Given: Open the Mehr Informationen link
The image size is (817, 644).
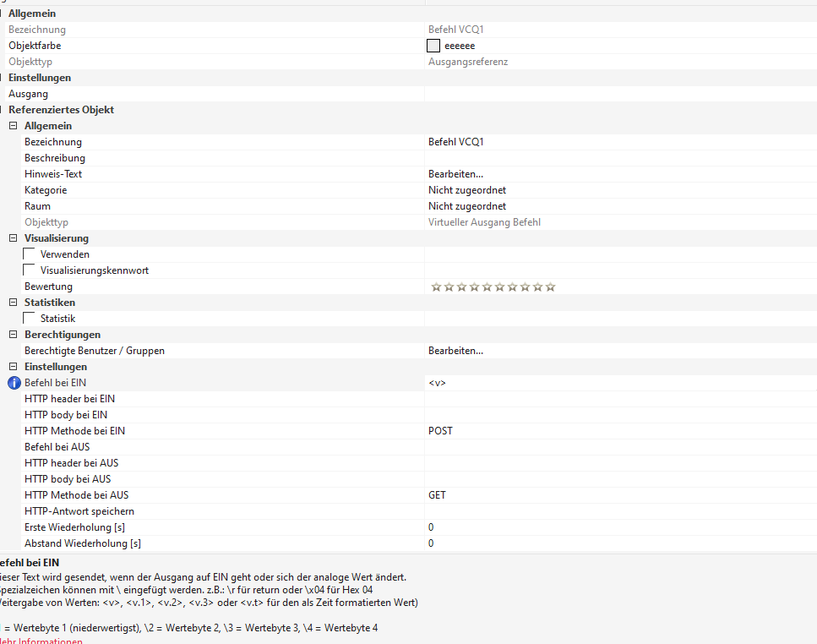Looking at the screenshot, I should pyautogui.click(x=41, y=641).
